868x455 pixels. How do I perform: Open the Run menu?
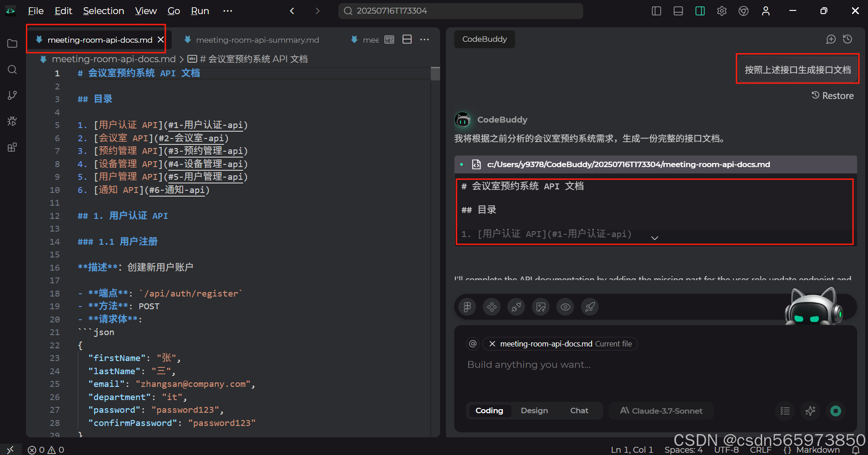click(200, 11)
